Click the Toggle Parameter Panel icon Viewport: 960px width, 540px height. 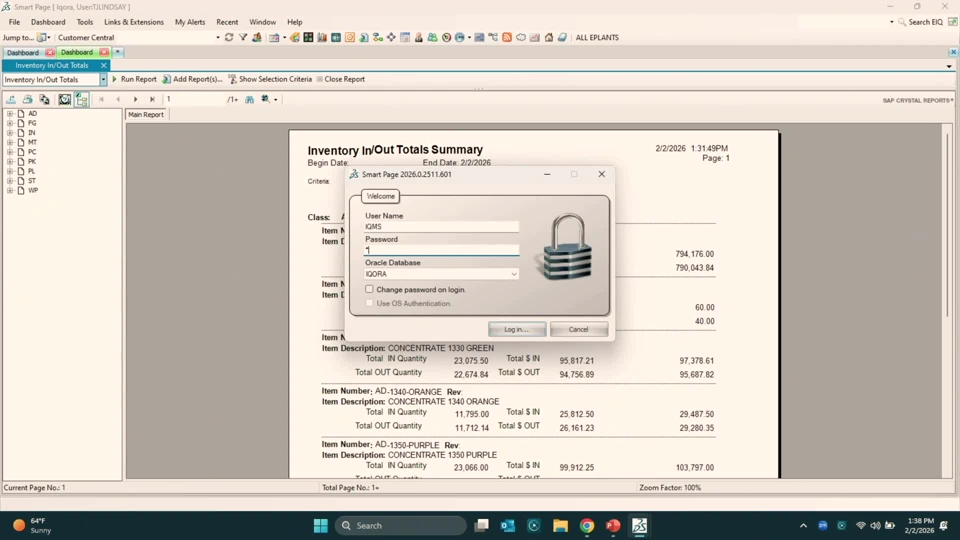point(64,99)
